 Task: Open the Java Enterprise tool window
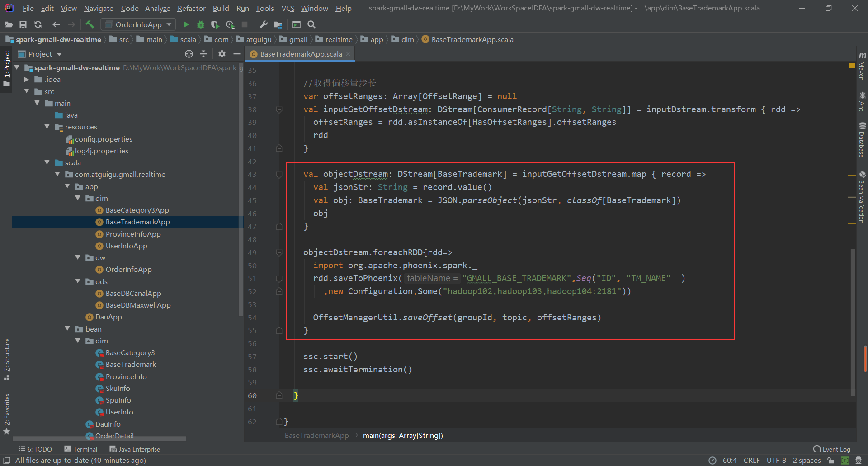point(135,449)
